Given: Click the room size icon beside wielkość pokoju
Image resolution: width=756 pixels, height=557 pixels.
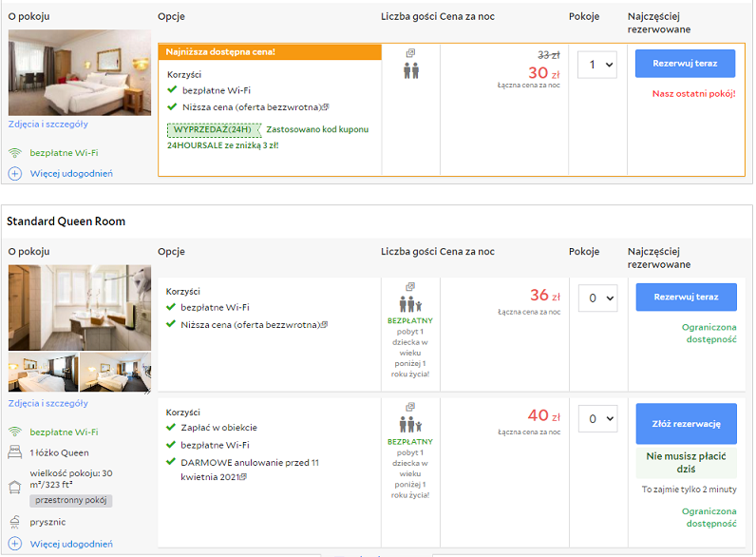Looking at the screenshot, I should click(x=15, y=487).
